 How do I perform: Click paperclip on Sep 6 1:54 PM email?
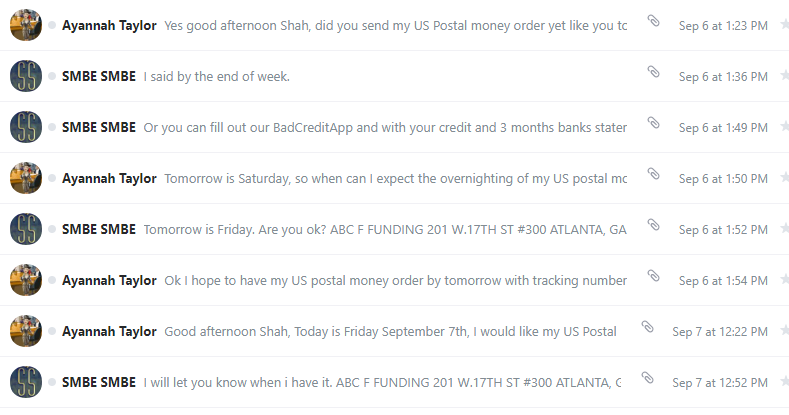coord(653,276)
